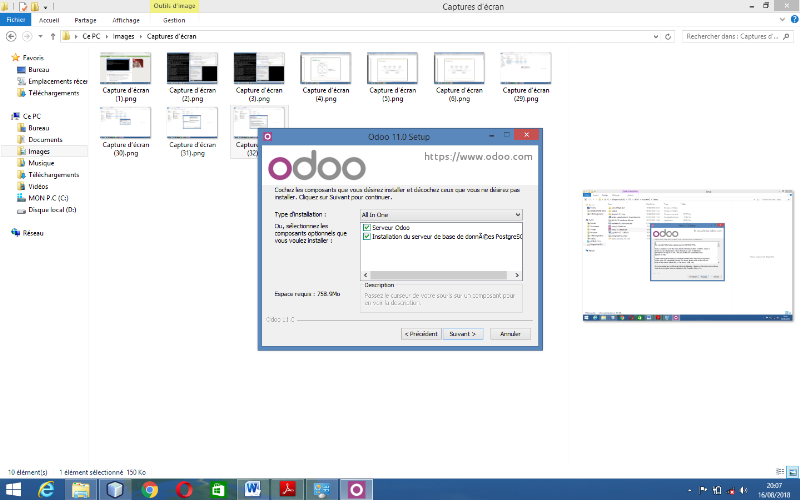This screenshot has width=800, height=500.
Task: Switch to Affichage ribbon tab
Action: (x=126, y=20)
